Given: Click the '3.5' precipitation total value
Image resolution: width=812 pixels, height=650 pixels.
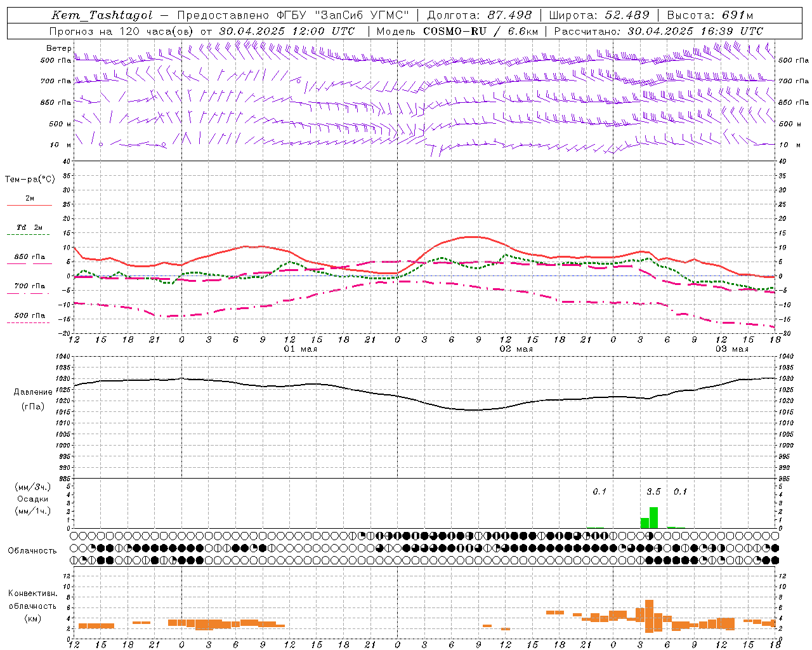Looking at the screenshot, I should pyautogui.click(x=653, y=492).
